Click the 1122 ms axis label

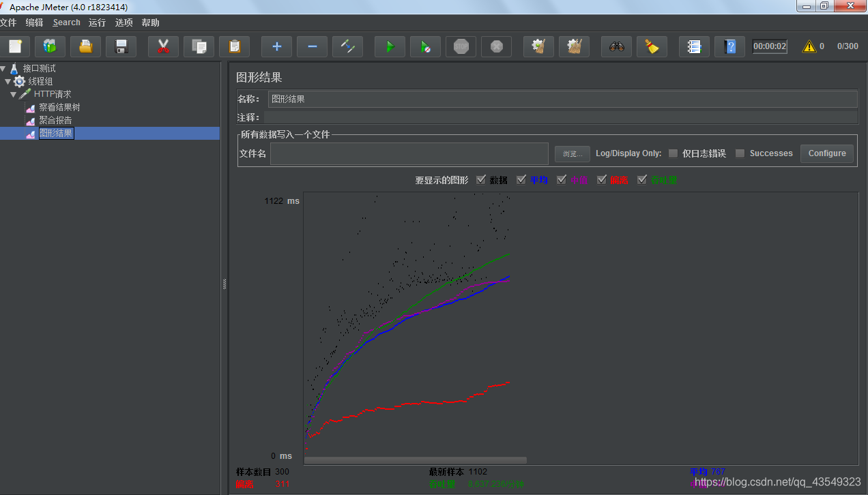283,201
